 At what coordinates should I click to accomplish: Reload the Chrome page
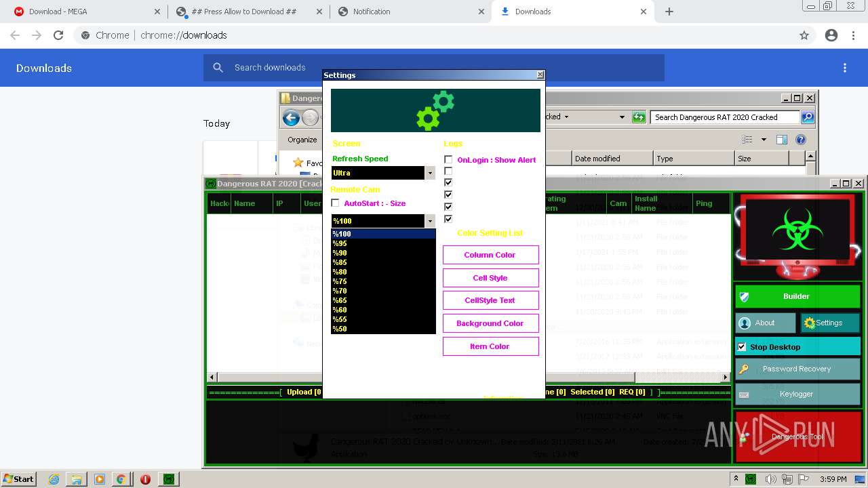pos(58,35)
